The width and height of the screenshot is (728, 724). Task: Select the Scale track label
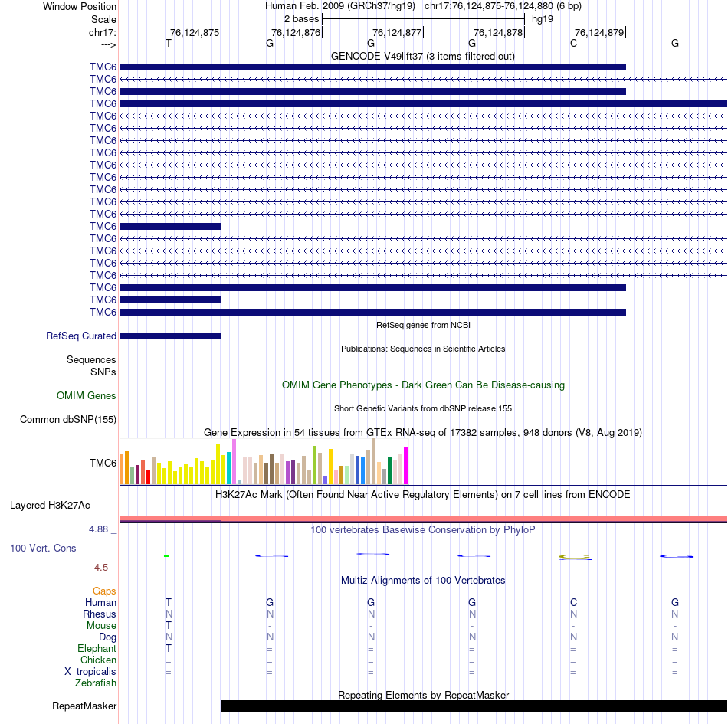103,19
